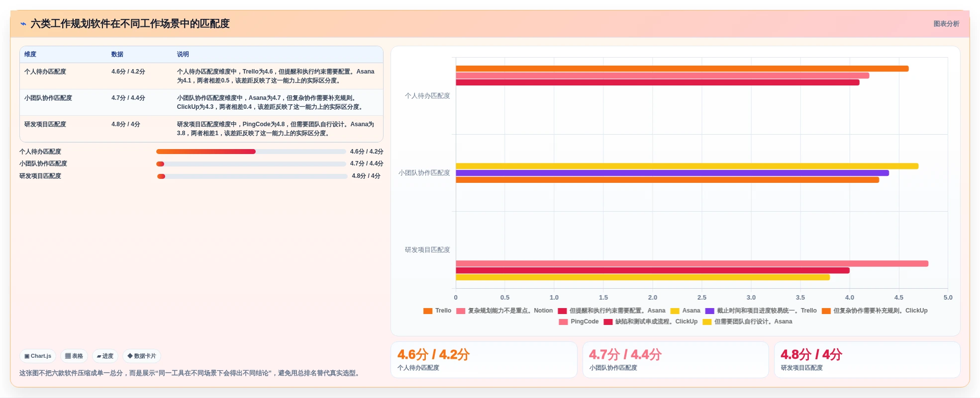
Task: Click the y-axis label 个人待办匹配度 on chart
Action: 427,96
